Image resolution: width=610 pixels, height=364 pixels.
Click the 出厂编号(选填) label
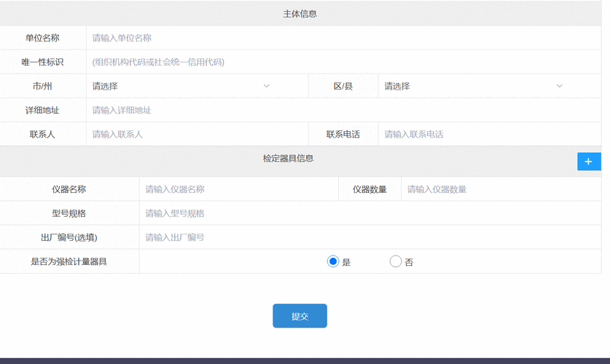coord(69,237)
